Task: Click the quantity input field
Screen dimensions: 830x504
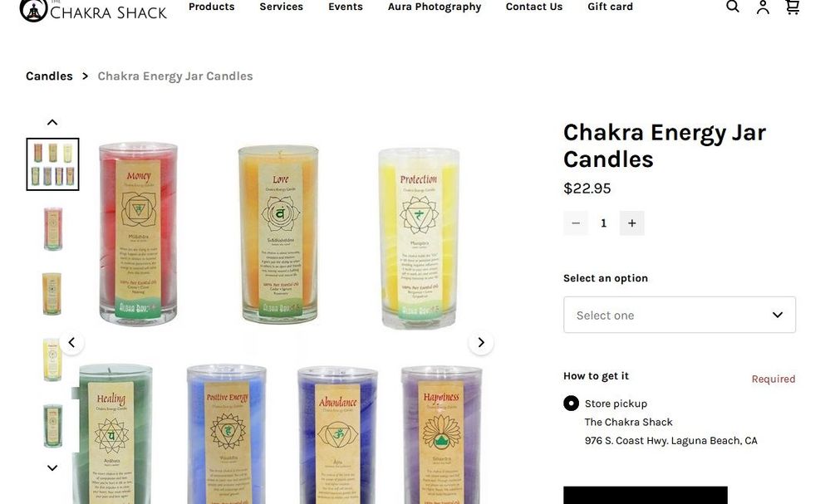Action: pyautogui.click(x=603, y=223)
